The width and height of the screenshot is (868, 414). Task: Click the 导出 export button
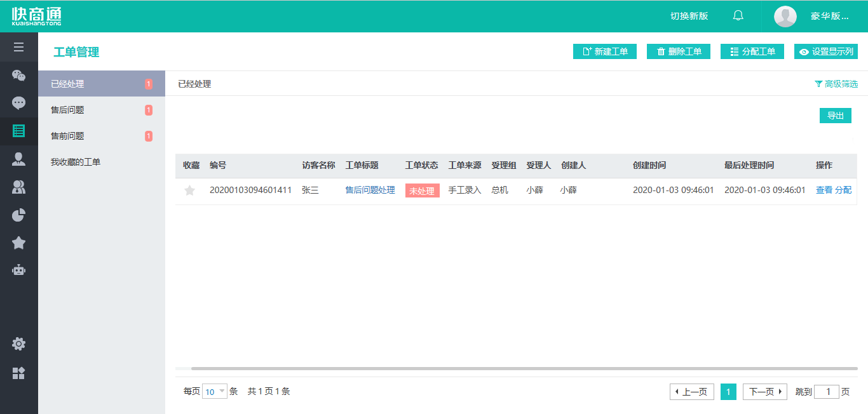coord(835,116)
